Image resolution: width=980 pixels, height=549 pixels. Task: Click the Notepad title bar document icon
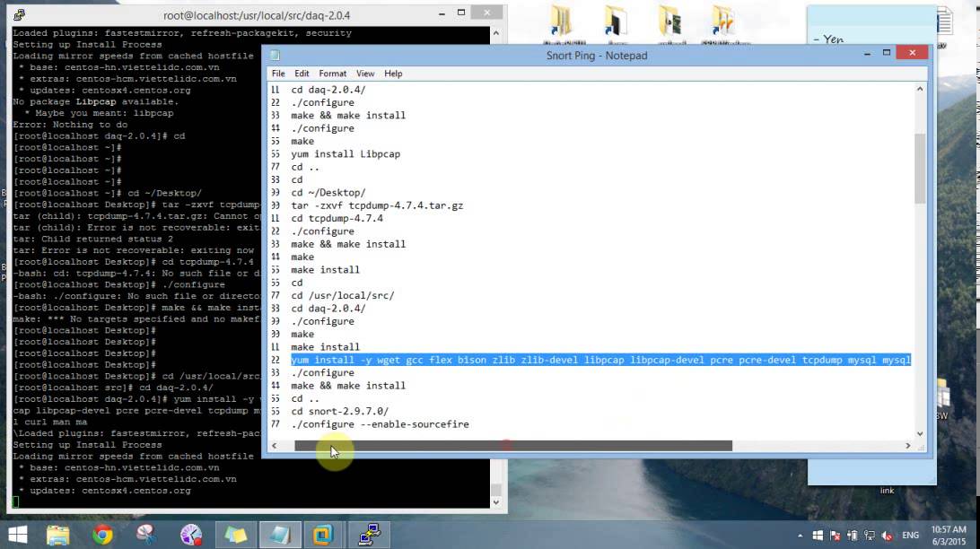pyautogui.click(x=275, y=56)
